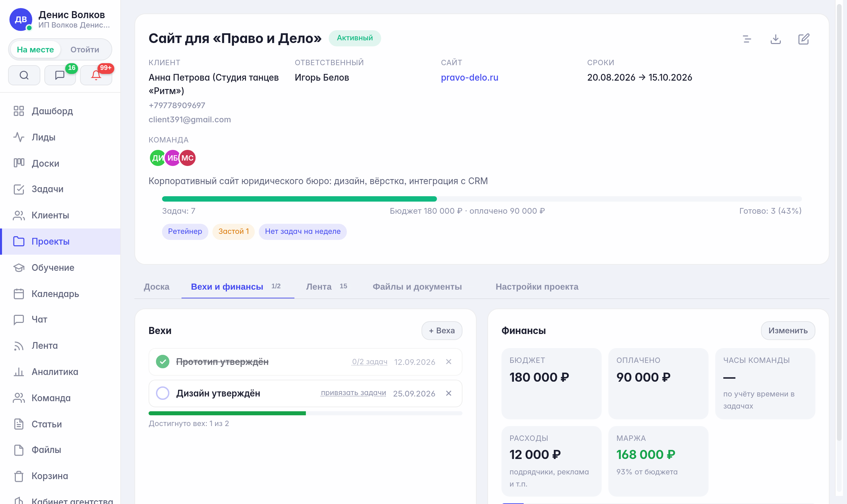The image size is (847, 504).
Task: Switch status to «На месте»
Action: pyautogui.click(x=35, y=50)
